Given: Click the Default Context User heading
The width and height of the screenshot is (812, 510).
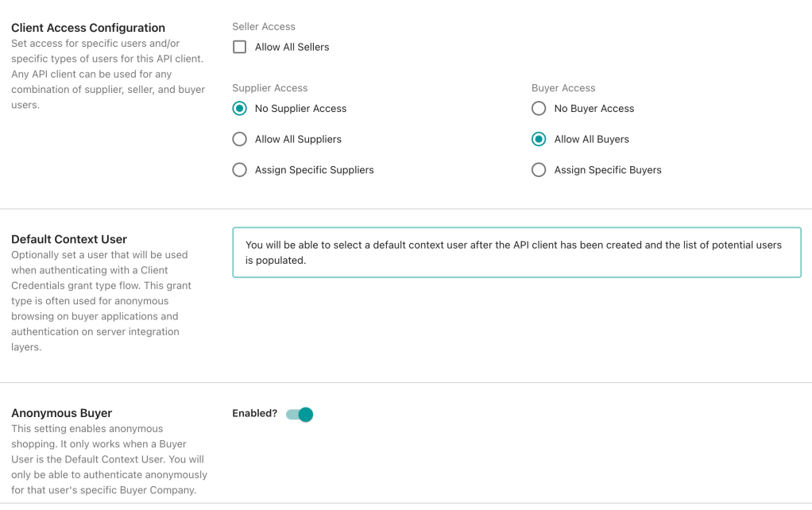Looking at the screenshot, I should click(x=69, y=239).
